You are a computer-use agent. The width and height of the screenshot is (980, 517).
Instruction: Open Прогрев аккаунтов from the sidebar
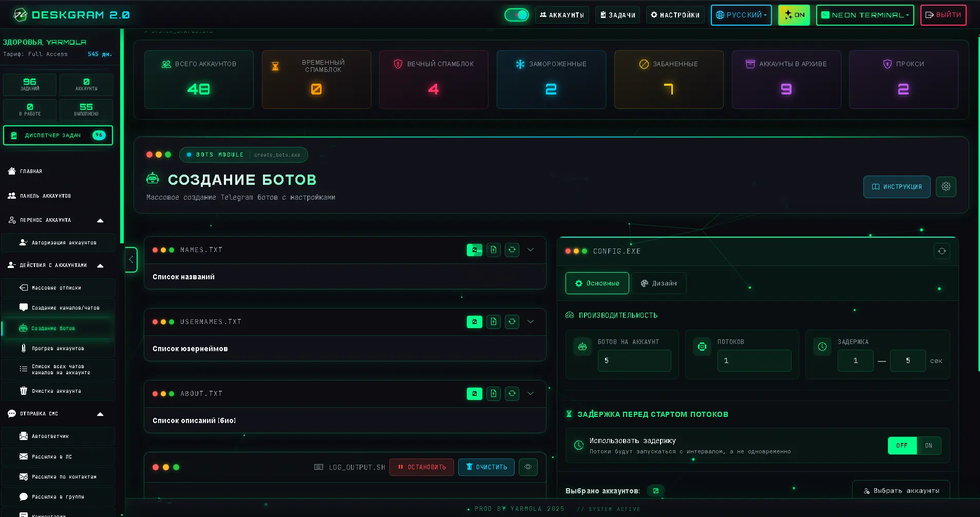(58, 349)
